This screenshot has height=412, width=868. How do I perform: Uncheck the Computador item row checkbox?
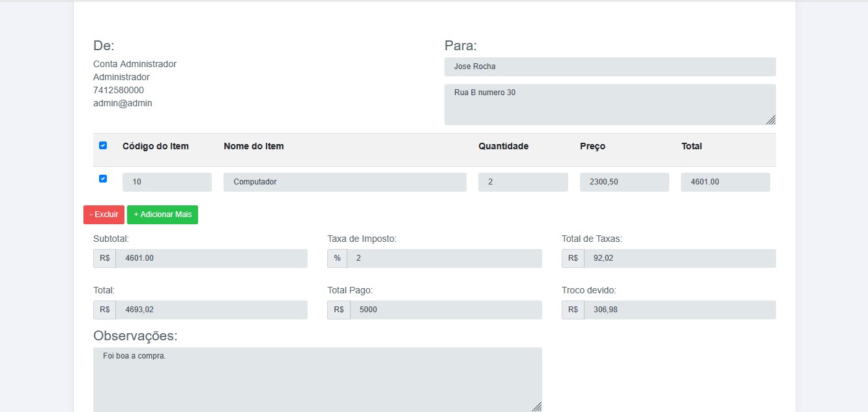click(103, 179)
